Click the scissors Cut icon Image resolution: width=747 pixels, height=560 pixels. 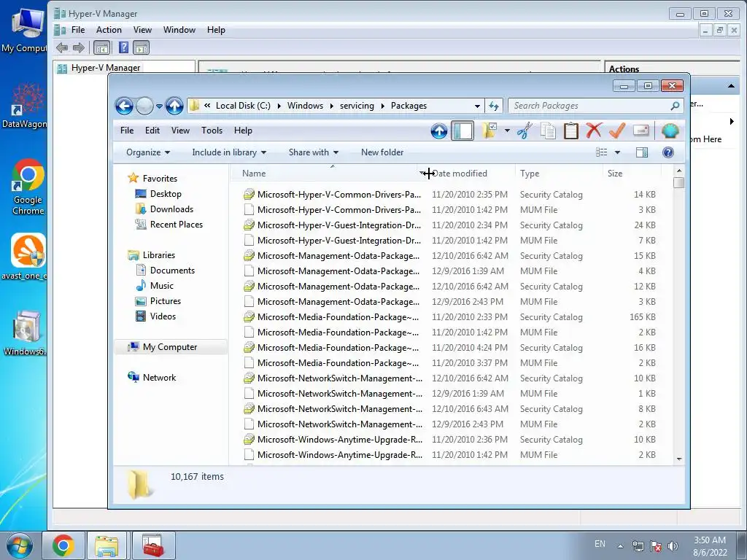(x=525, y=131)
